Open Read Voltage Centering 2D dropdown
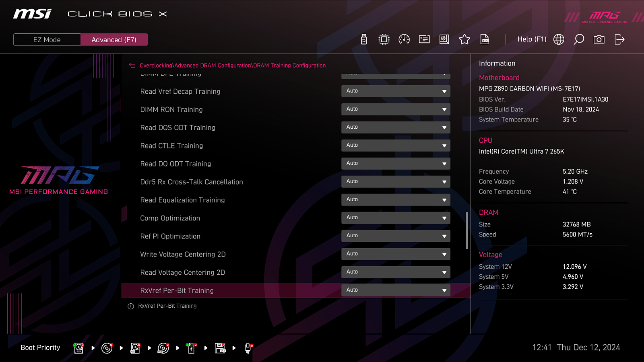Viewport: 644px width, 362px height. 396,272
